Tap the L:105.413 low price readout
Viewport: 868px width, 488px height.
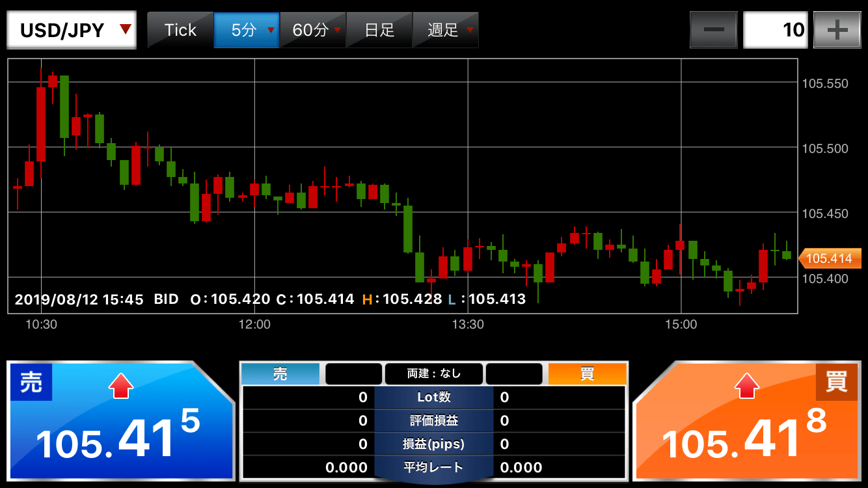pos(487,299)
